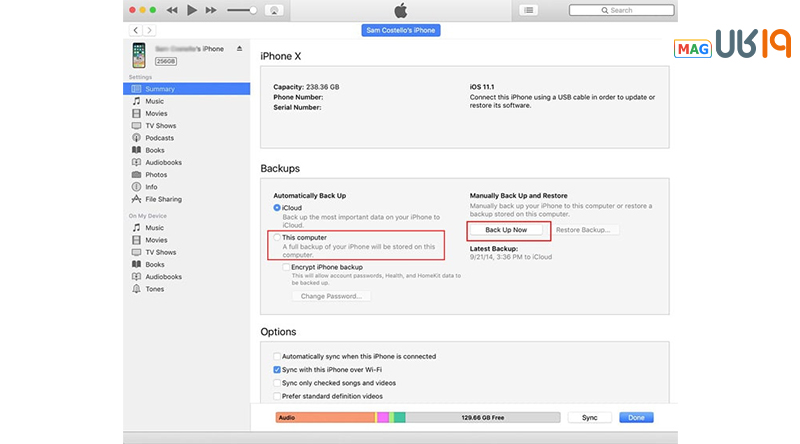Select Tones under On My Device
This screenshot has height=444, width=800.
click(155, 289)
